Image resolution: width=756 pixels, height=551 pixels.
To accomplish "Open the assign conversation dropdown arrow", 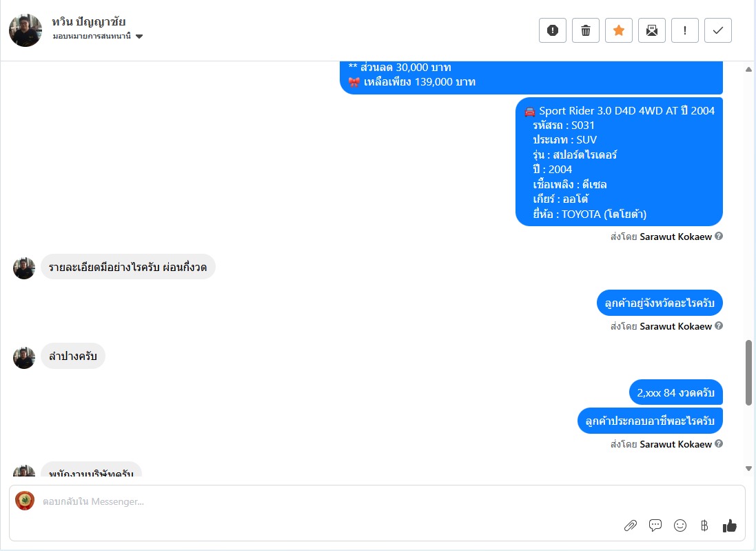I will (x=139, y=36).
